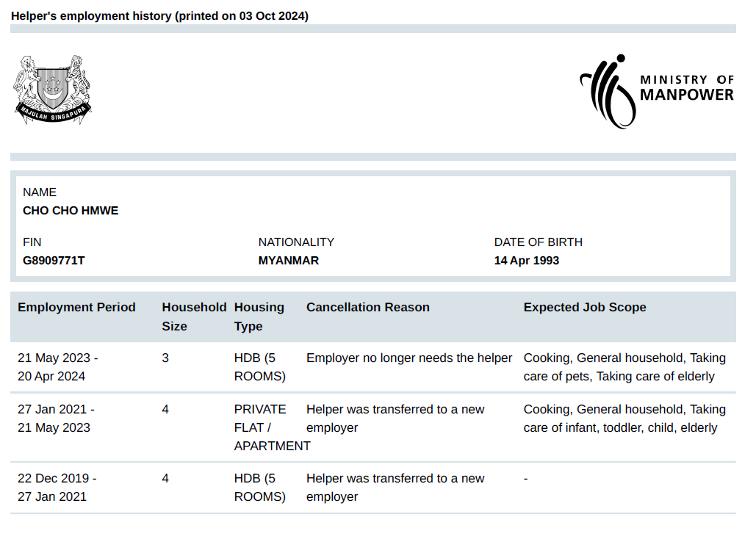Select the name CHO CHO HMWE
This screenshot has width=756, height=539.
click(71, 211)
